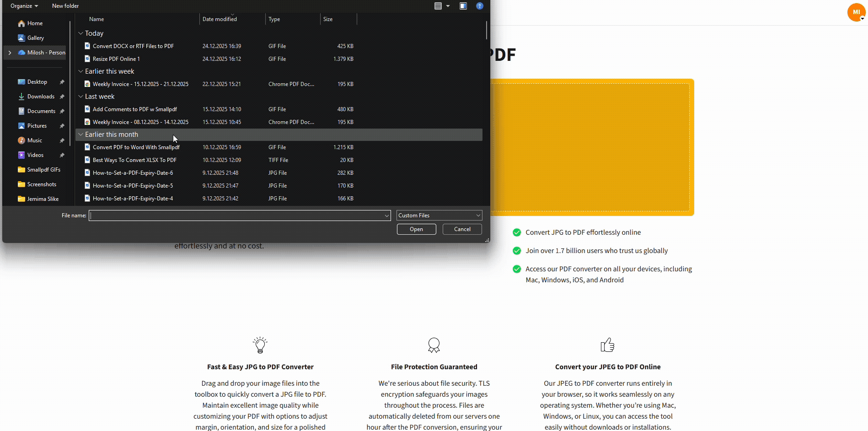Viewport: 868px width, 431px height.
Task: Expand the Milosh - Personal tree node
Action: (10, 53)
